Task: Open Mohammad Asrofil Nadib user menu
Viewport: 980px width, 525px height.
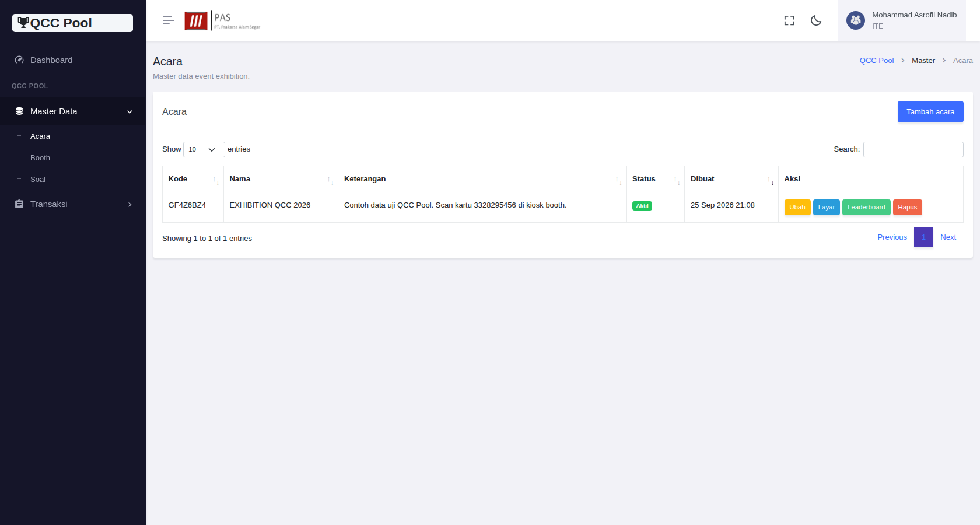Action: coord(902,20)
